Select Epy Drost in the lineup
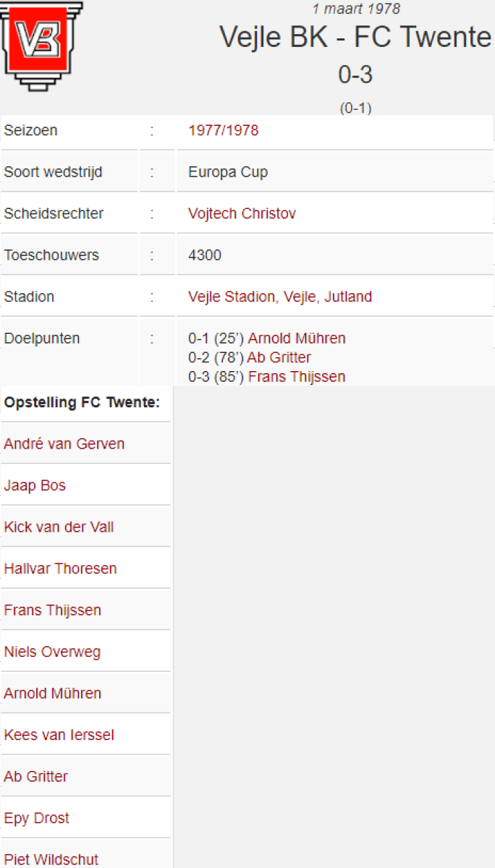 point(36,818)
